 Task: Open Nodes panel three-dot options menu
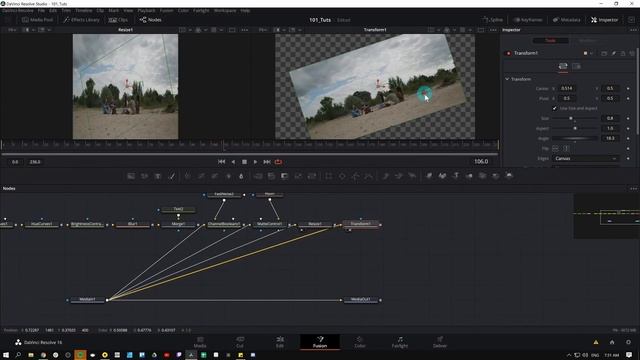633,189
